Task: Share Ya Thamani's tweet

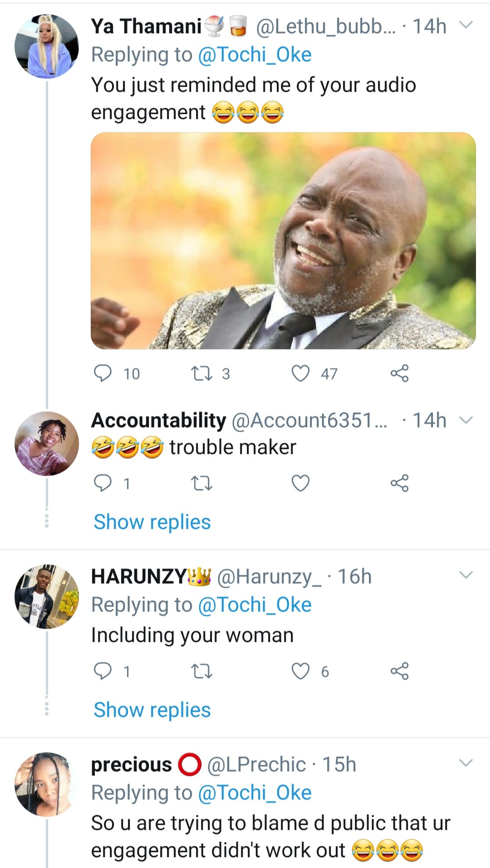Action: (x=399, y=374)
